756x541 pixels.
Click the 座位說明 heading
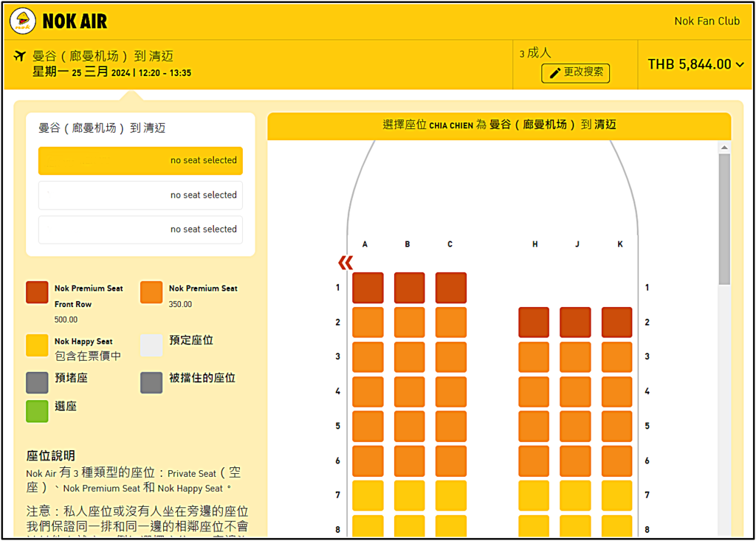pos(51,455)
